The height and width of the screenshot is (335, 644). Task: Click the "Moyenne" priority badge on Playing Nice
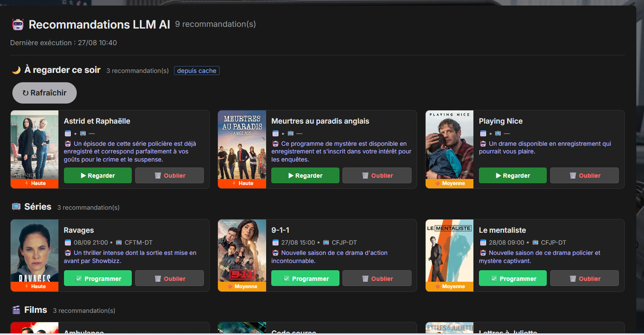pyautogui.click(x=450, y=183)
